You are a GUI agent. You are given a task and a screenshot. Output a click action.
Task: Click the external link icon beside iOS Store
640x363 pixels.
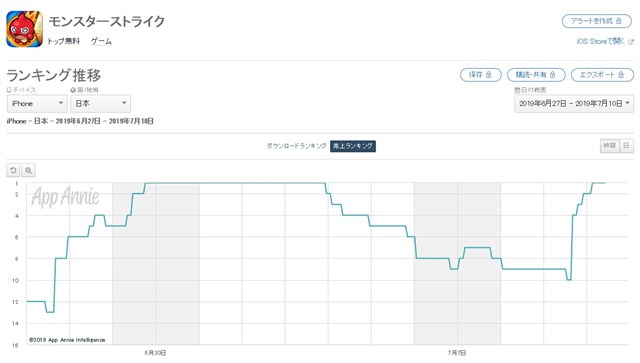click(631, 42)
